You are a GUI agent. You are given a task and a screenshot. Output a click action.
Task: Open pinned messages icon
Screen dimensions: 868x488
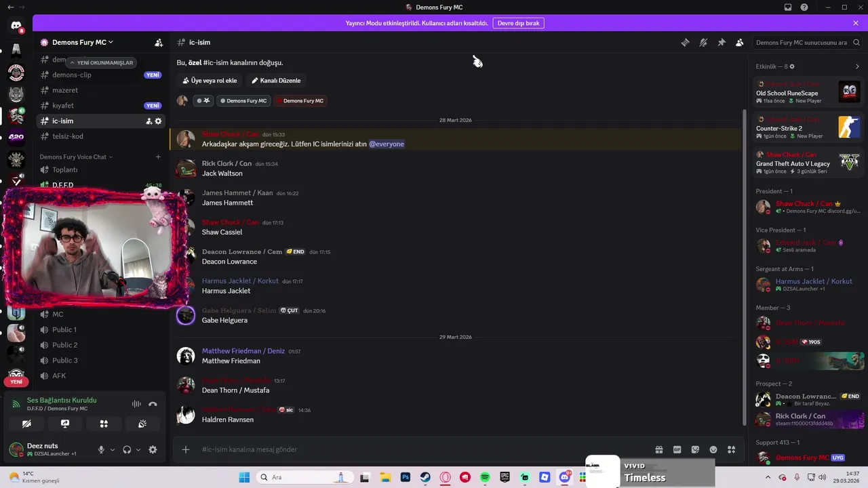(722, 42)
